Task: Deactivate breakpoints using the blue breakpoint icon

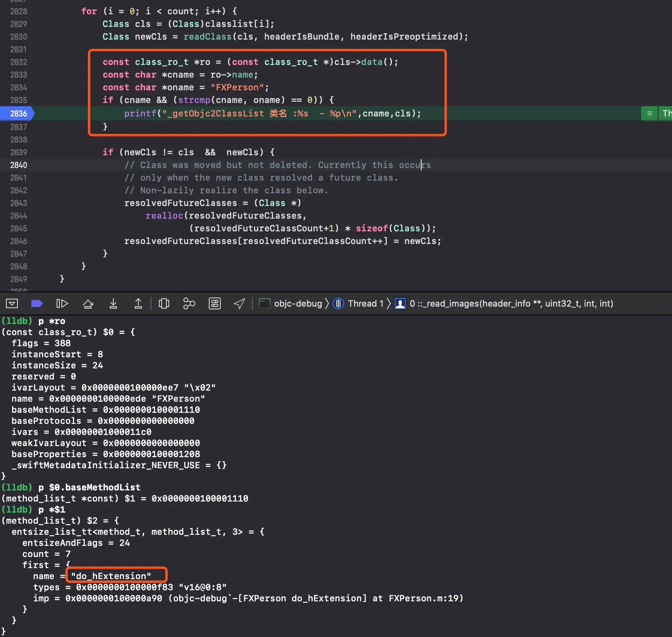Action: tap(37, 303)
